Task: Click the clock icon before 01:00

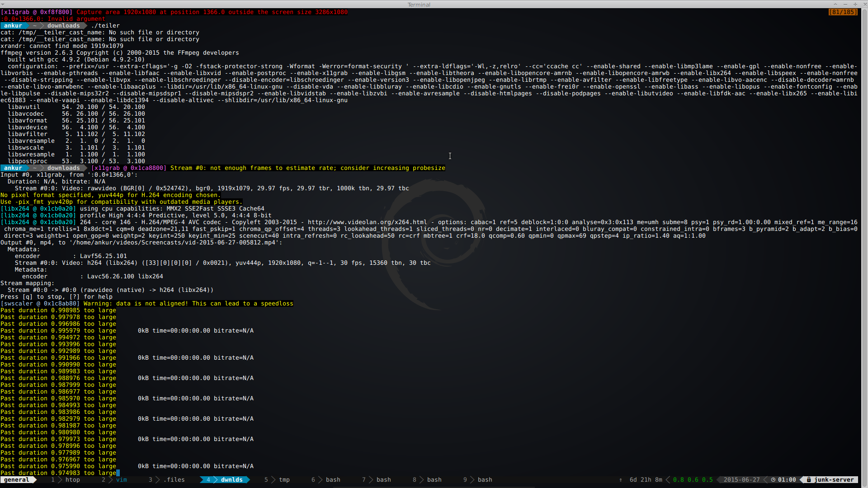Action: click(773, 480)
